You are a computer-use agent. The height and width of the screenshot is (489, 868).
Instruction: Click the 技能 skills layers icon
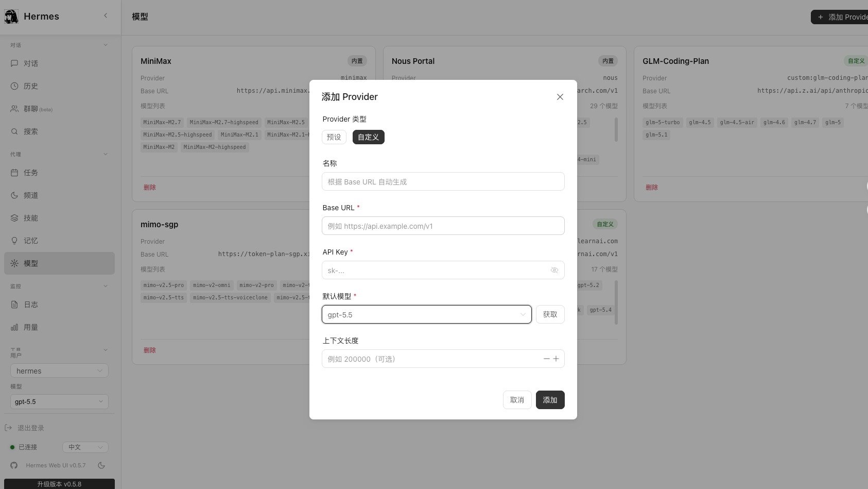point(14,218)
